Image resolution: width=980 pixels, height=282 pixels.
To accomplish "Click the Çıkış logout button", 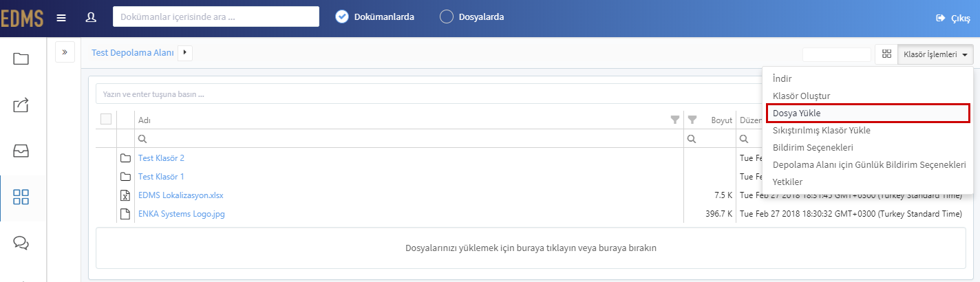I will tap(953, 19).
